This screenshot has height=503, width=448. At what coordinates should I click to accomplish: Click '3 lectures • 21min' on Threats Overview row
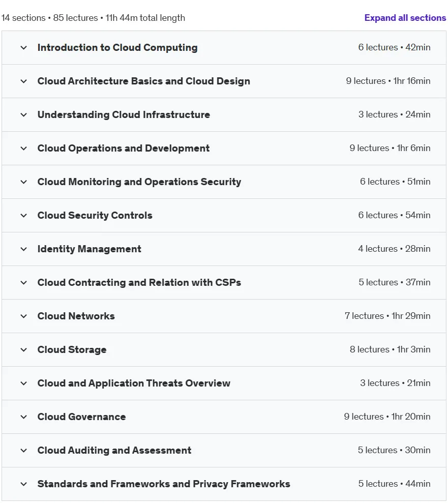[395, 383]
